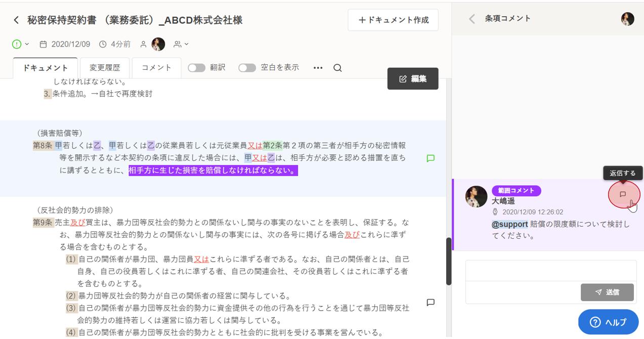Click green comment icon beside Article 8
Image resolution: width=644 pixels, height=339 pixels.
pos(431,158)
